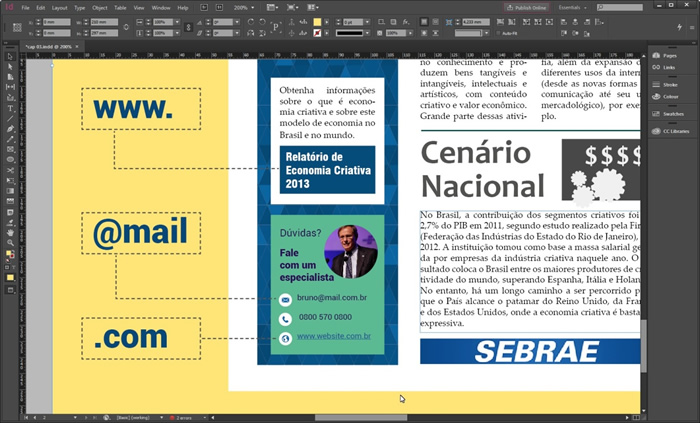The height and width of the screenshot is (423, 700).
Task: Select the Hand tool
Action: 10,232
